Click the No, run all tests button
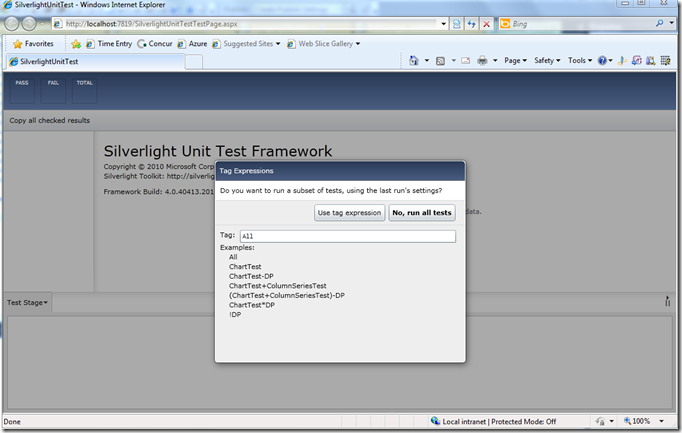 point(422,213)
